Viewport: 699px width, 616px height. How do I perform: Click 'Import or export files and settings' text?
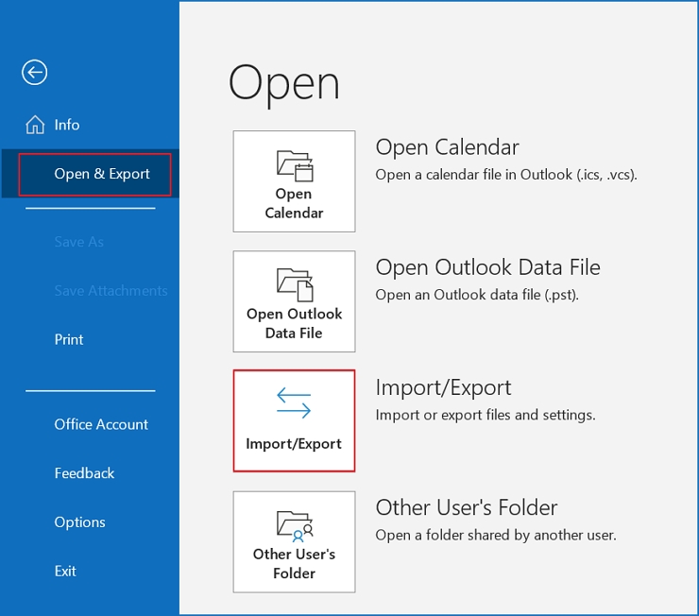[485, 415]
